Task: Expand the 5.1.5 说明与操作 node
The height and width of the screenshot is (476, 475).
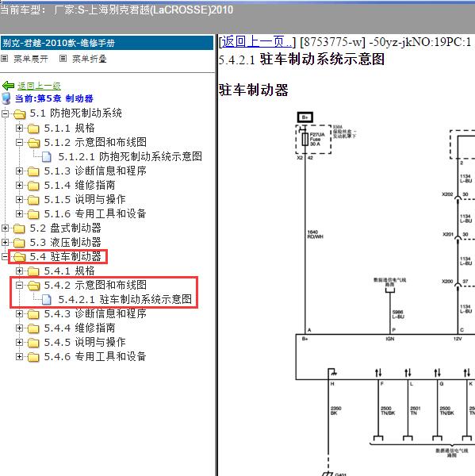Action: (19, 199)
